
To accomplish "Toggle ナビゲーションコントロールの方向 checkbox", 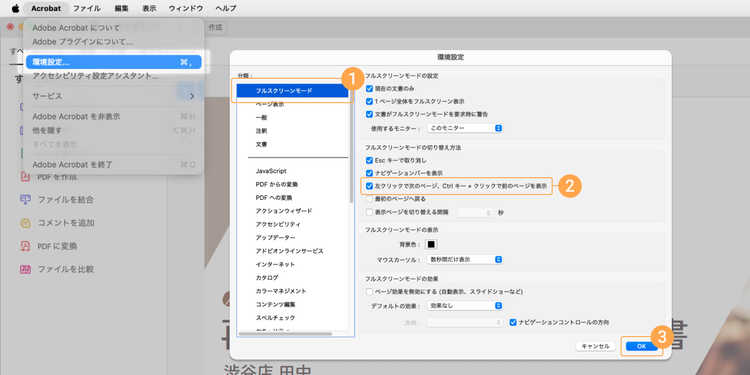I will tap(513, 322).
